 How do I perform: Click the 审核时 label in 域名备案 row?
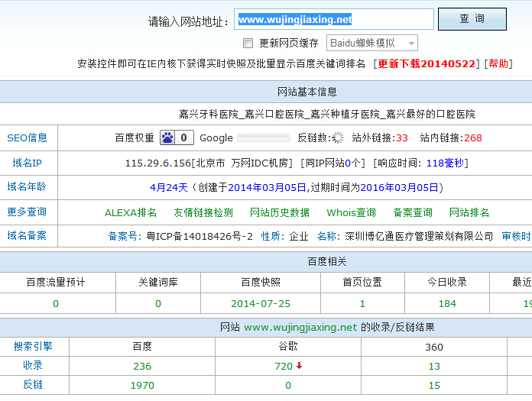516,236
